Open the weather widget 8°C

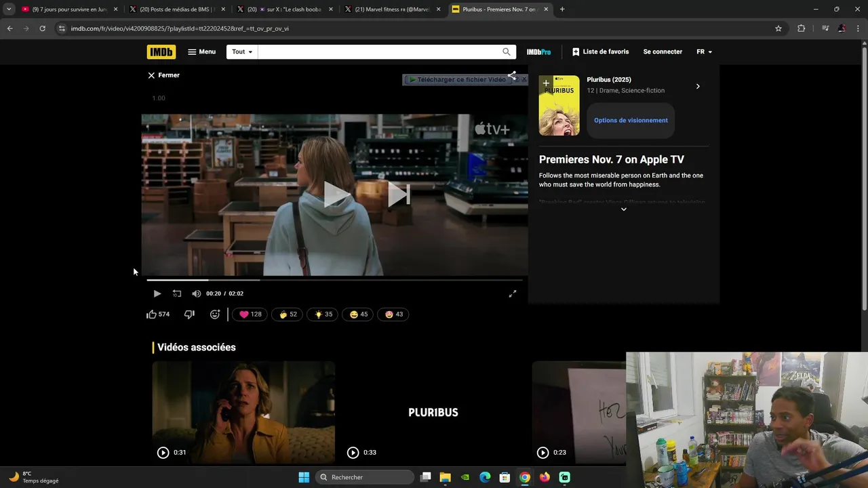[x=34, y=477]
